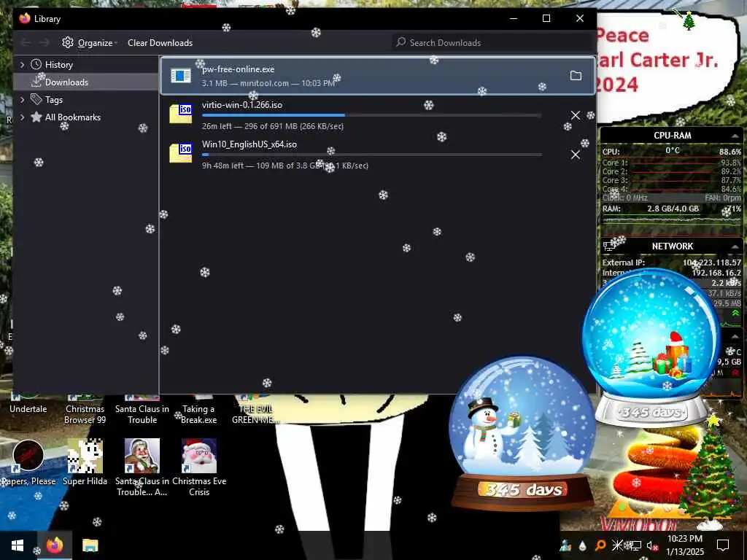The width and height of the screenshot is (747, 560).
Task: Click the virtio-win iso file icon
Action: coord(181,114)
